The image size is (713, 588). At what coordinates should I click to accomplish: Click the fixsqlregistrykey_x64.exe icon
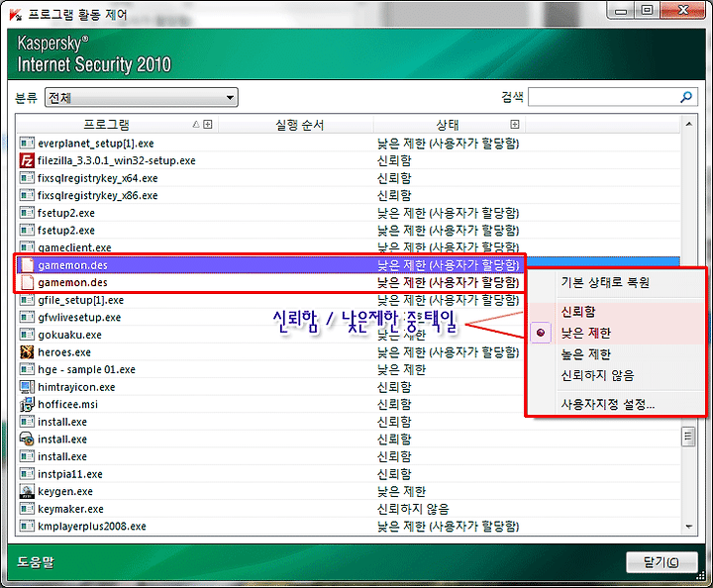tap(27, 178)
